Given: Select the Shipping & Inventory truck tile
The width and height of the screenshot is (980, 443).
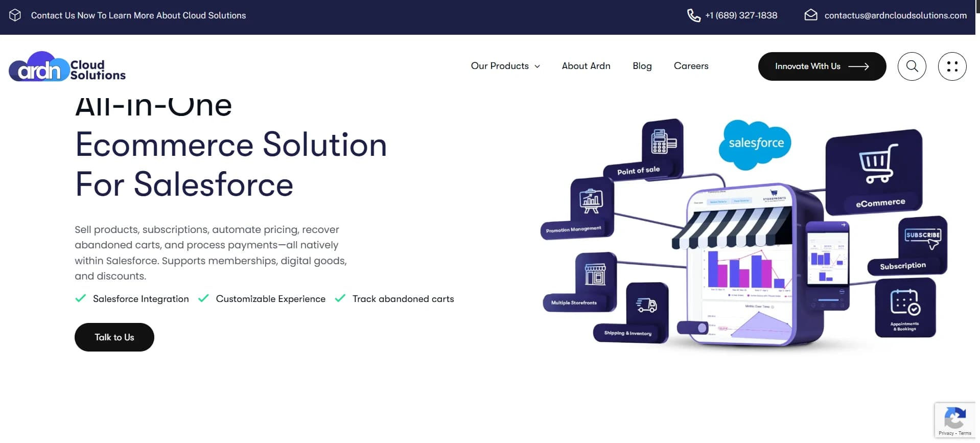Looking at the screenshot, I should pyautogui.click(x=632, y=312).
